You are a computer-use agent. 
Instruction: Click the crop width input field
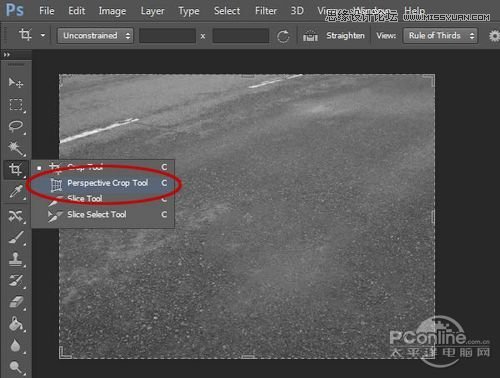tap(167, 36)
